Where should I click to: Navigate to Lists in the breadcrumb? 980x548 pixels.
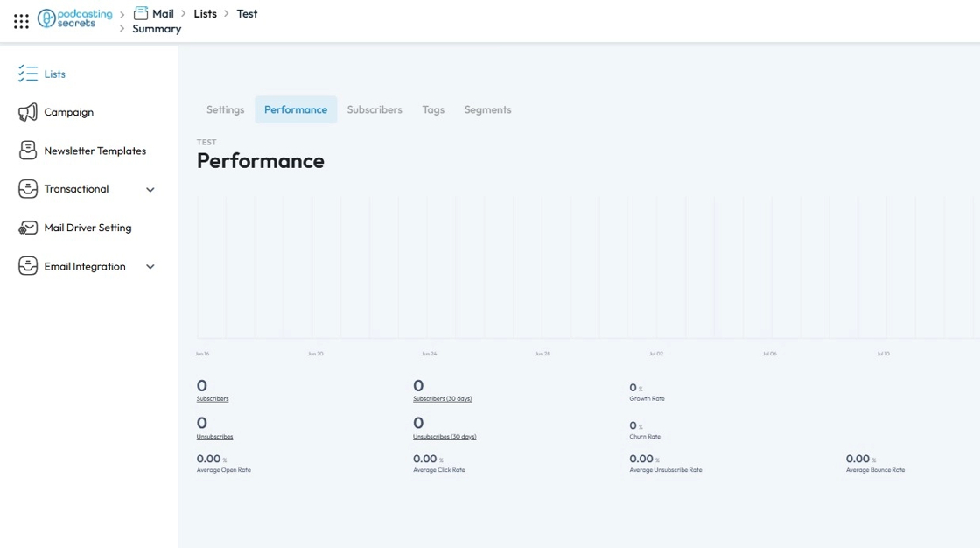click(x=205, y=13)
